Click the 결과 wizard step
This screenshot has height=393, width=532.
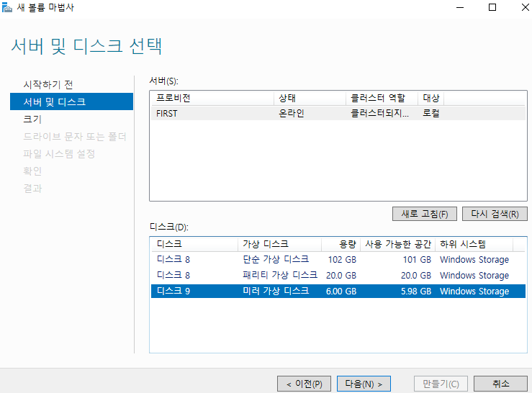tap(32, 189)
